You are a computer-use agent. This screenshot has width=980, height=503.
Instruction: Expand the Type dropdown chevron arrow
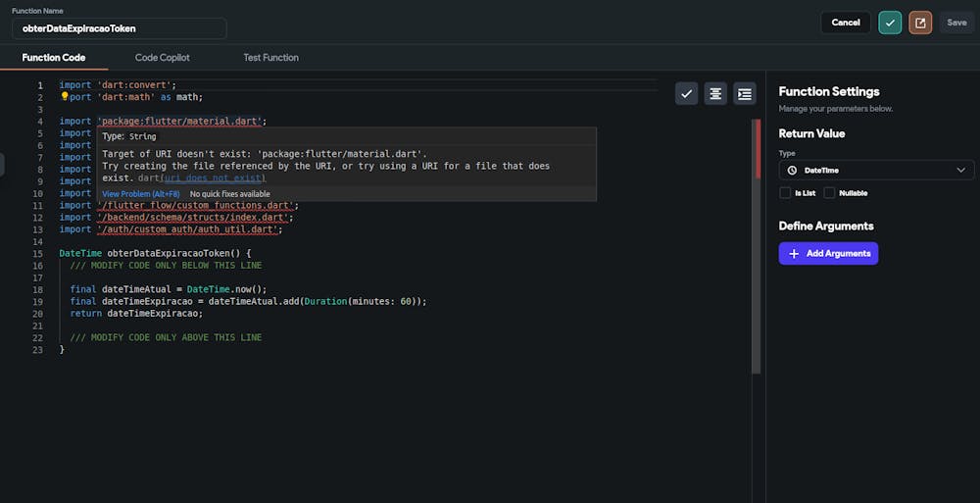tap(960, 171)
